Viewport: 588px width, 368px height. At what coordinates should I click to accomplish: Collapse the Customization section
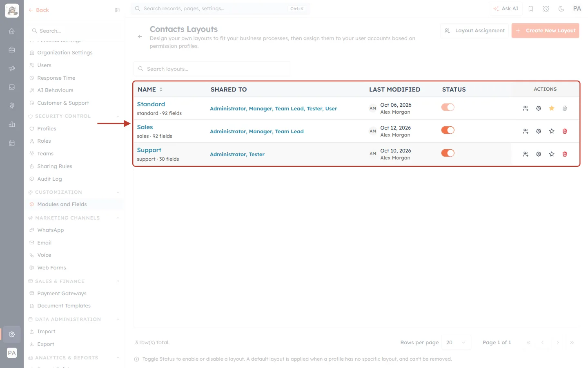coord(118,192)
